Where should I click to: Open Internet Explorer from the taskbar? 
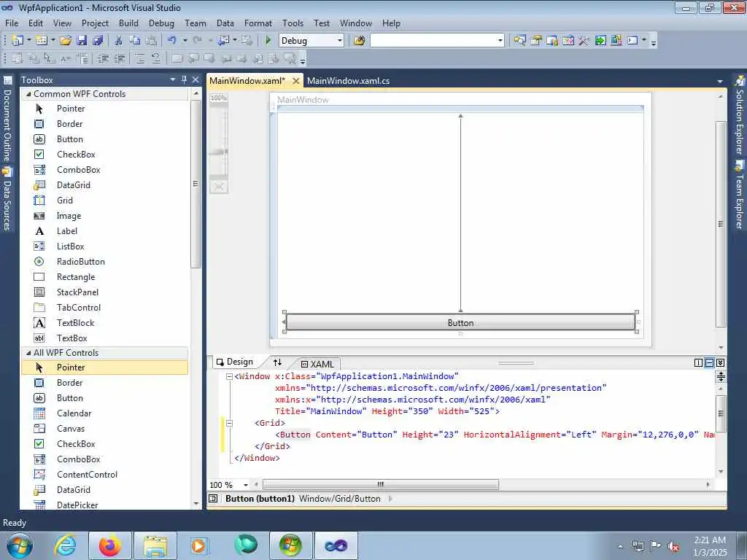click(x=65, y=545)
